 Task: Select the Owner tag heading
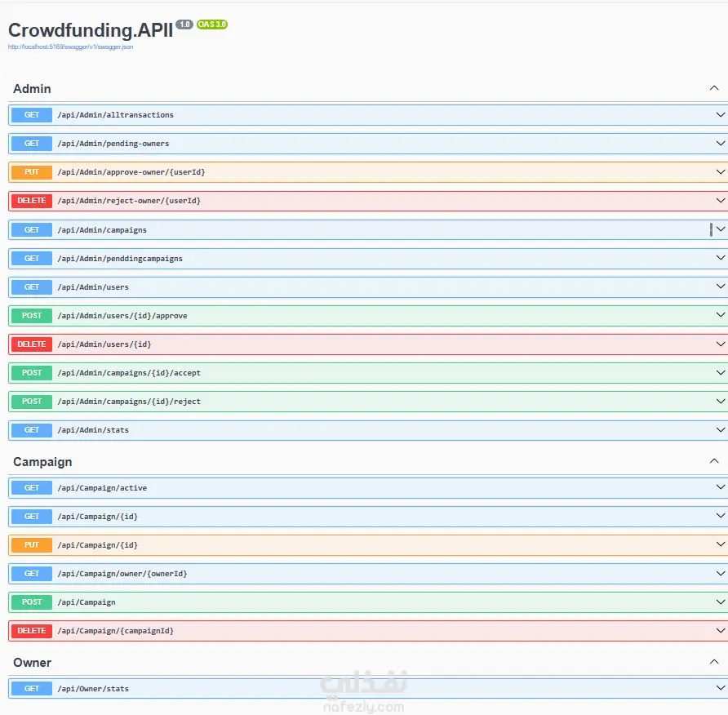point(32,663)
